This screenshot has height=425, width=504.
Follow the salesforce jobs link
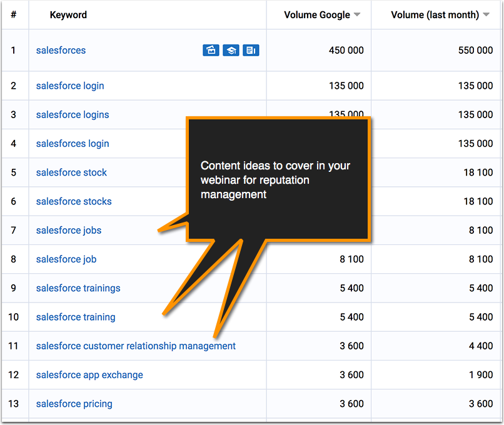pyautogui.click(x=69, y=231)
